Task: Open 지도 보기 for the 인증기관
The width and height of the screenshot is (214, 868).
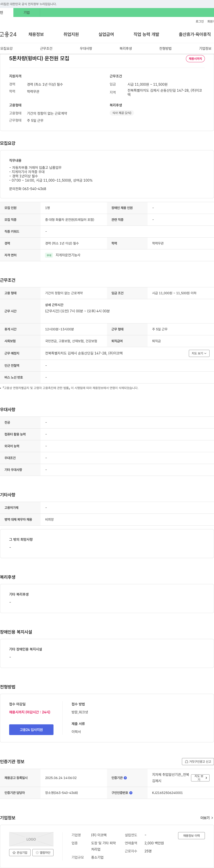Action: [x=200, y=778]
